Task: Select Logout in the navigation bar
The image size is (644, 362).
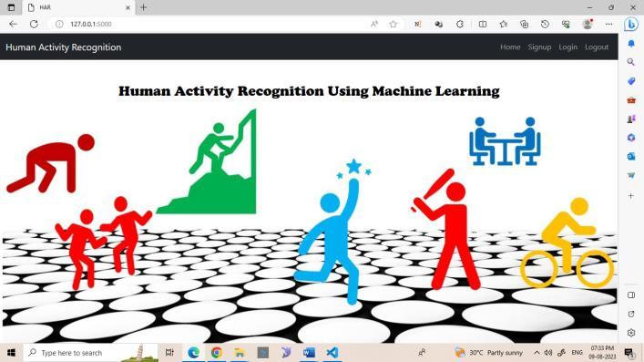Action: pos(597,47)
